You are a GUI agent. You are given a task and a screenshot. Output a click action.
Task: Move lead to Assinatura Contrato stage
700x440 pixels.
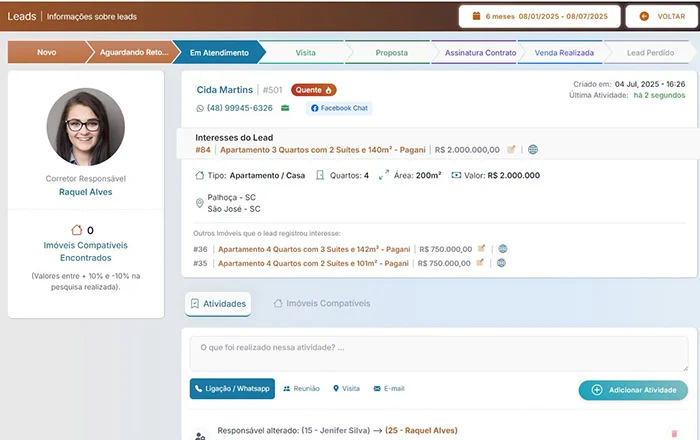[480, 53]
